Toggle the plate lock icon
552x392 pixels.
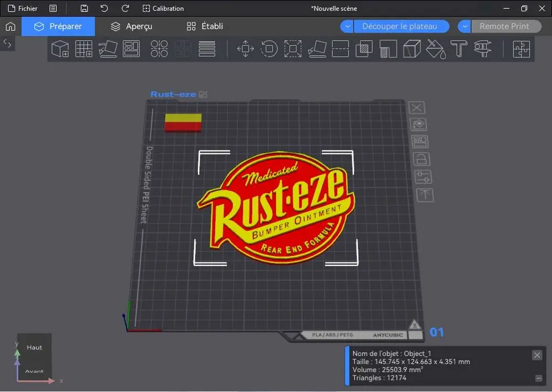pos(421,159)
